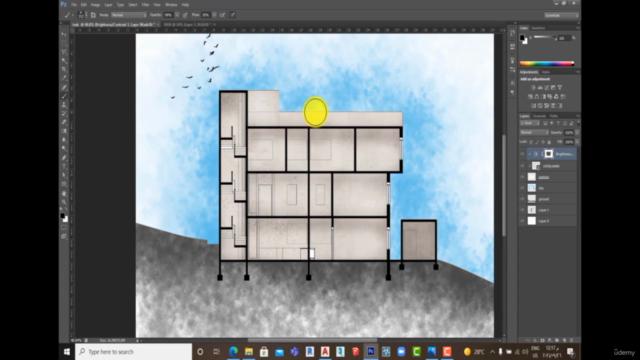Select the Spot Healing Brush tool
The image size is (640, 360).
point(64,87)
